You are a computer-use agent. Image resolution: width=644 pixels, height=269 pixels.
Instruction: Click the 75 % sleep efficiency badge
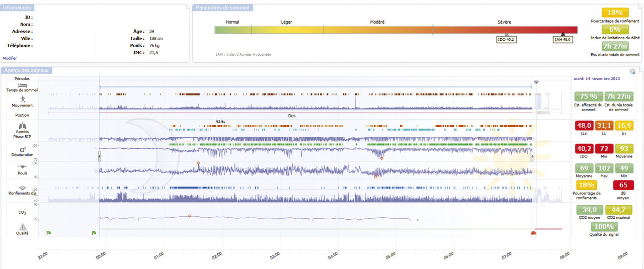588,97
